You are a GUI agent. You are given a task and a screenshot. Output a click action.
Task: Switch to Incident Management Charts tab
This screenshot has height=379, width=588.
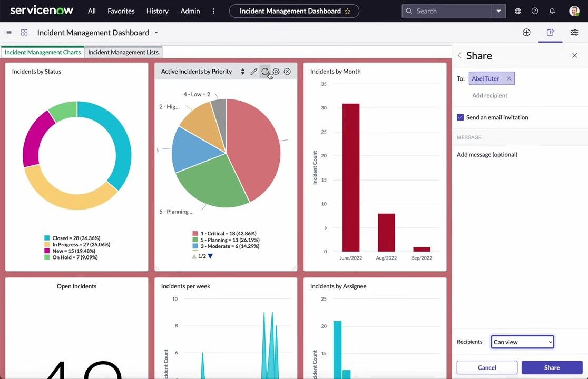tap(43, 52)
